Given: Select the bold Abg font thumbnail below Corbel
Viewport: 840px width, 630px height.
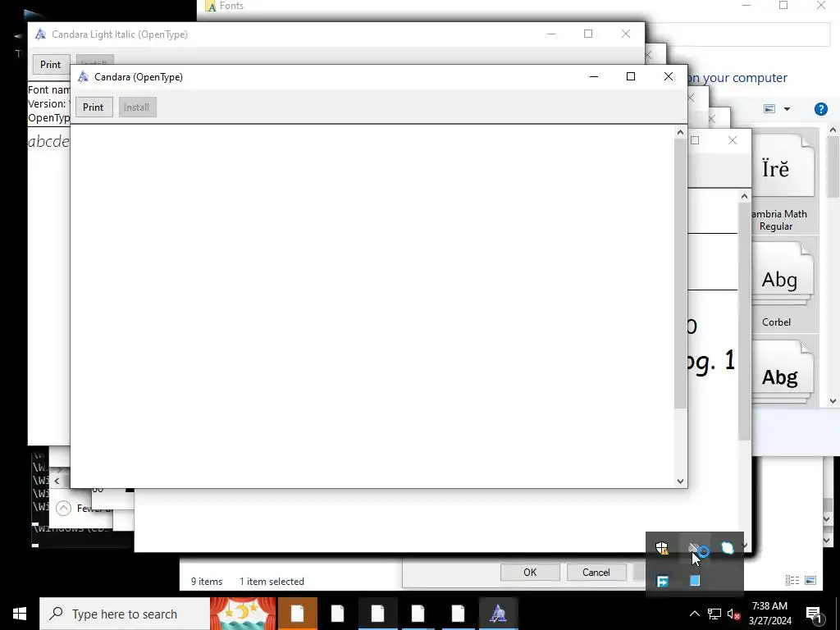Looking at the screenshot, I should (x=783, y=371).
